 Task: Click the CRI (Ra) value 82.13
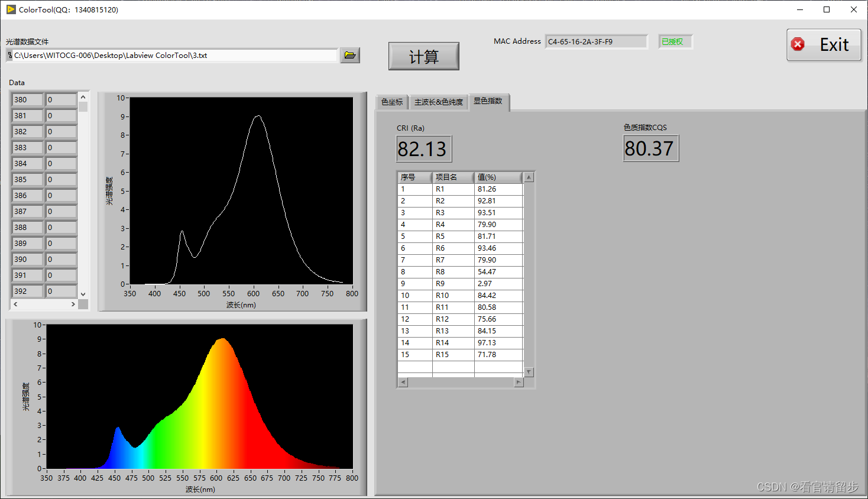[423, 149]
